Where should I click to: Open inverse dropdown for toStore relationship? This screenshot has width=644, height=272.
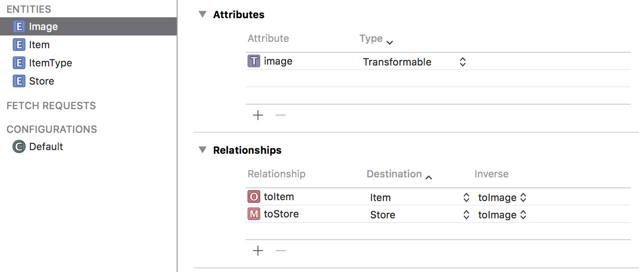[523, 215]
